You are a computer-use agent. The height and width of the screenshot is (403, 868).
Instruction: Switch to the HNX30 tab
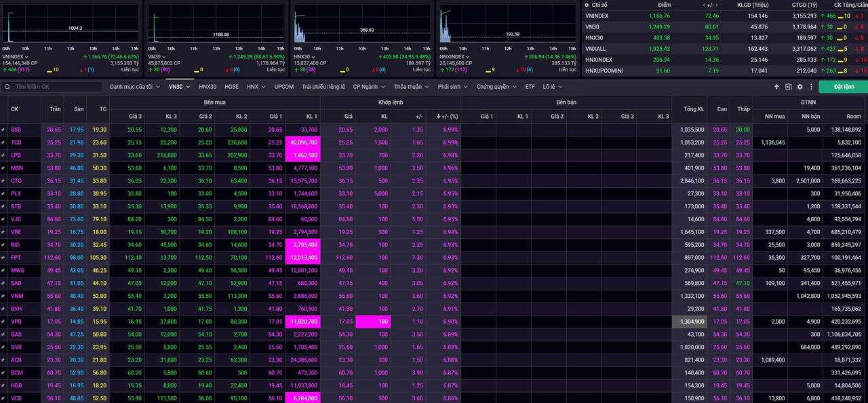pyautogui.click(x=208, y=87)
